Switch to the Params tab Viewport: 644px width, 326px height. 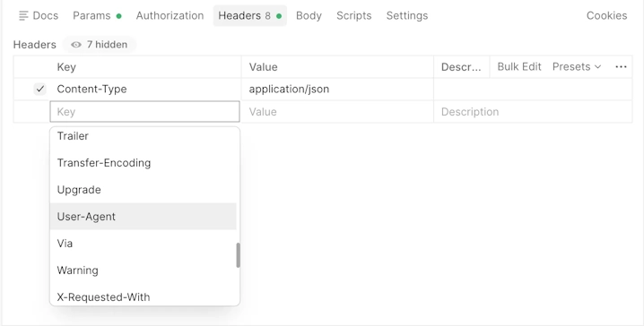pyautogui.click(x=97, y=15)
